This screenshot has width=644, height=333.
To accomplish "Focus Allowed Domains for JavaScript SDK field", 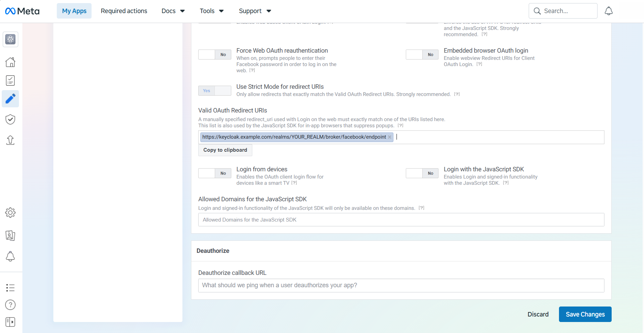I will [x=401, y=220].
